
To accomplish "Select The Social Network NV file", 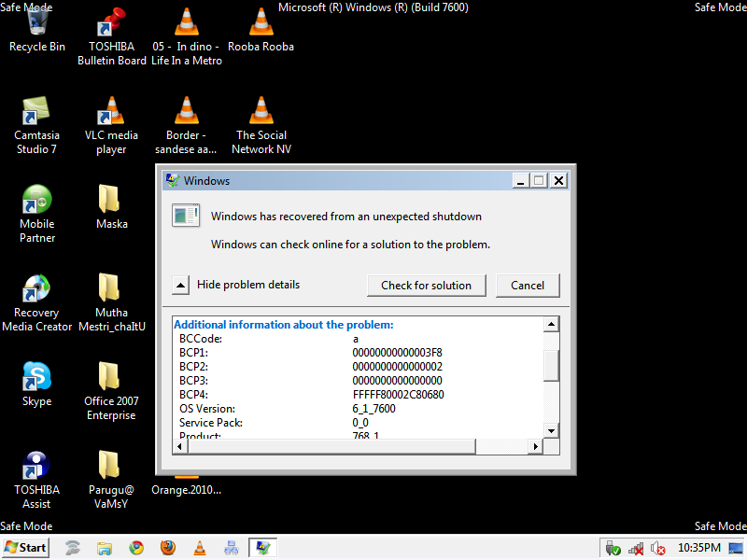I will coord(261,125).
